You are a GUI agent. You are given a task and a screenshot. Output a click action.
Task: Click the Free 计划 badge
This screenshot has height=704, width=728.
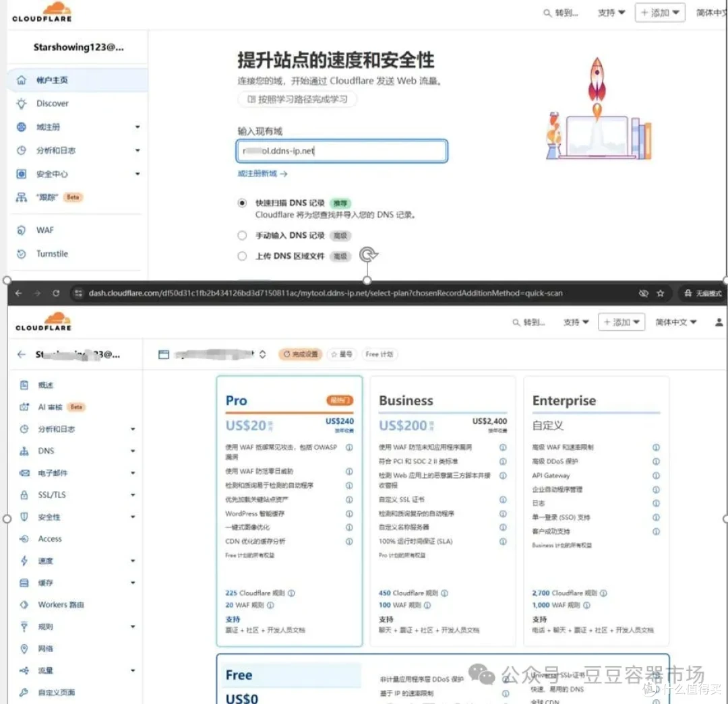[379, 354]
